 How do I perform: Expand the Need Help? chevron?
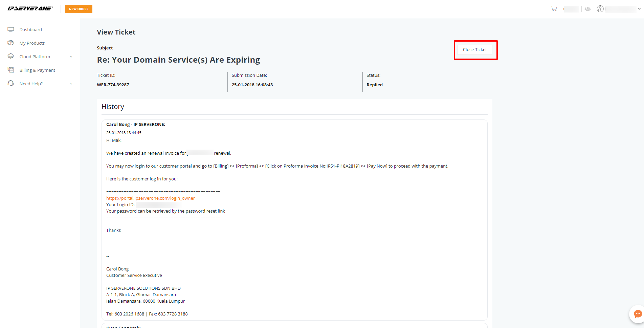coord(71,84)
